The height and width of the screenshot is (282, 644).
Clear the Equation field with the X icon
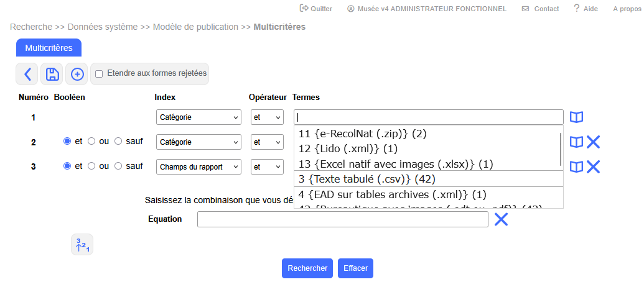tap(501, 219)
